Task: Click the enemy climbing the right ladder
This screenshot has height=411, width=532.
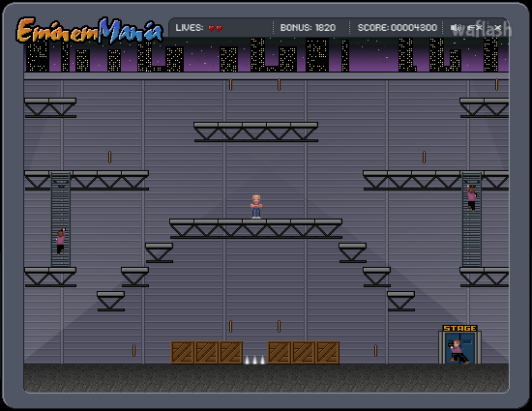Action: [x=472, y=198]
